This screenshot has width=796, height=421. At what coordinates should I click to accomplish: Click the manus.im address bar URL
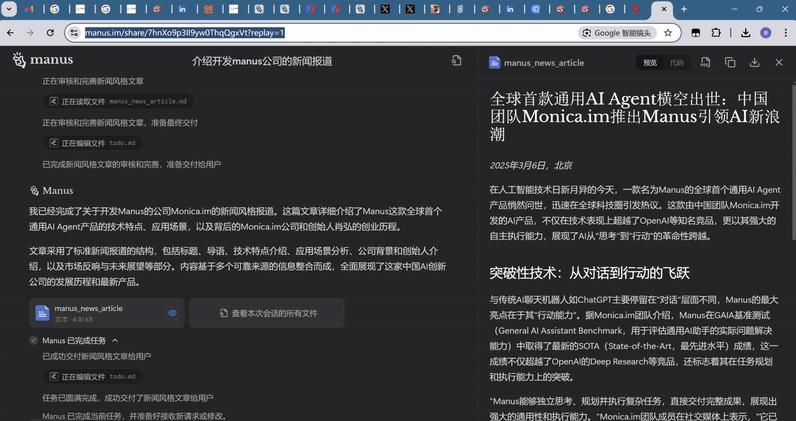pyautogui.click(x=185, y=33)
